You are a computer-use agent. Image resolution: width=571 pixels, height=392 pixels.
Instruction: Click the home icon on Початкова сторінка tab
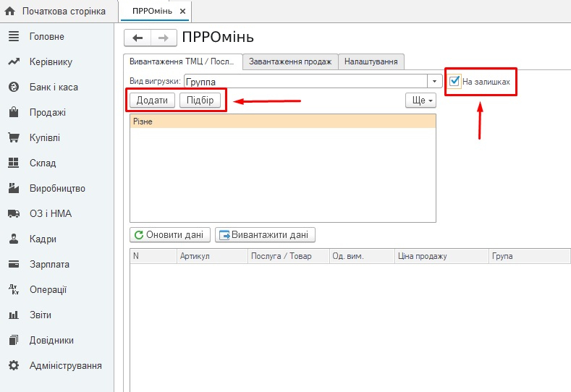click(10, 11)
